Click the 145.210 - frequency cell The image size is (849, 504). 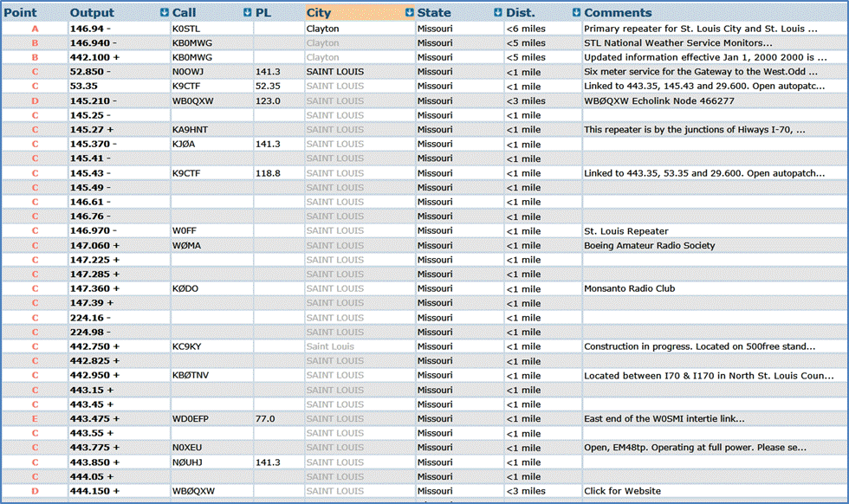[93, 100]
